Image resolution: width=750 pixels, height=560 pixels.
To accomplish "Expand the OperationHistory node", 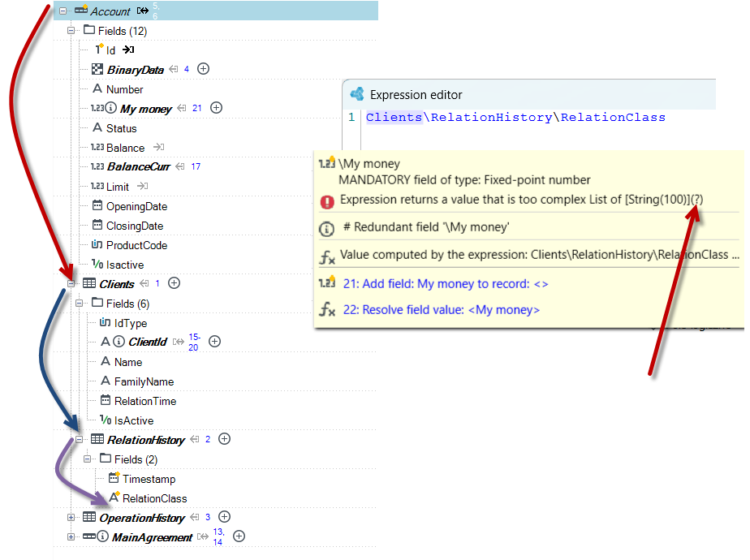I will pos(71,518).
